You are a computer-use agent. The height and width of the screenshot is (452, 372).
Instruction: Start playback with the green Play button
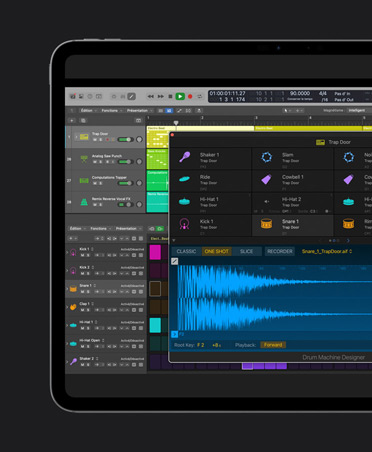pos(180,96)
